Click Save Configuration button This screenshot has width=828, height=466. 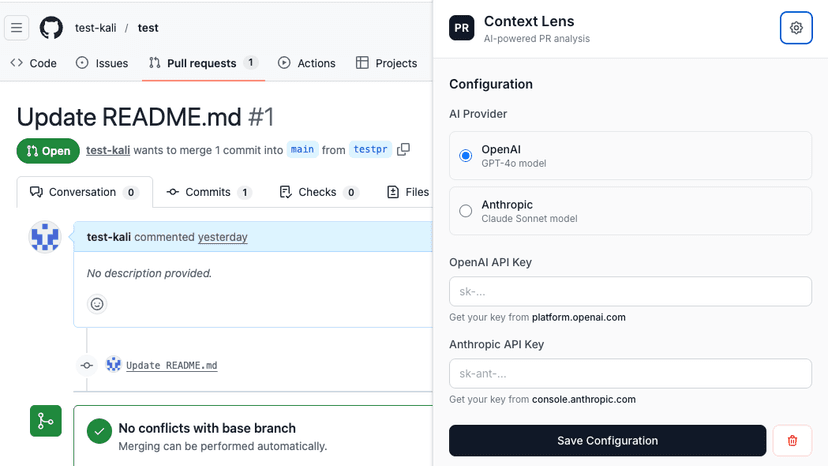click(x=607, y=441)
